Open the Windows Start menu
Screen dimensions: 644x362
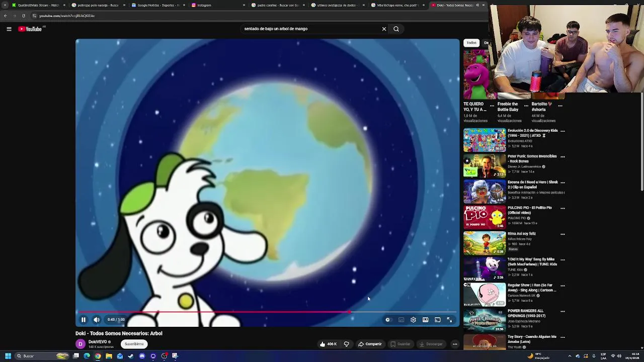click(x=8, y=356)
